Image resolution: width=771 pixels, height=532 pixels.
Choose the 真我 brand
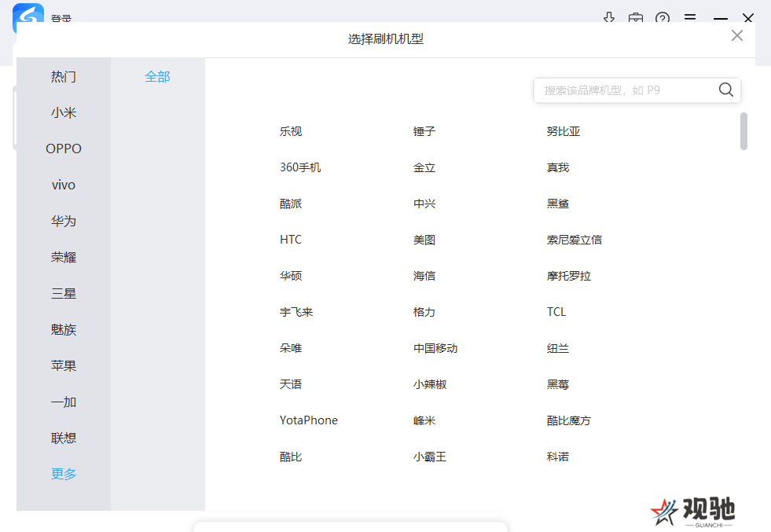pyautogui.click(x=557, y=167)
